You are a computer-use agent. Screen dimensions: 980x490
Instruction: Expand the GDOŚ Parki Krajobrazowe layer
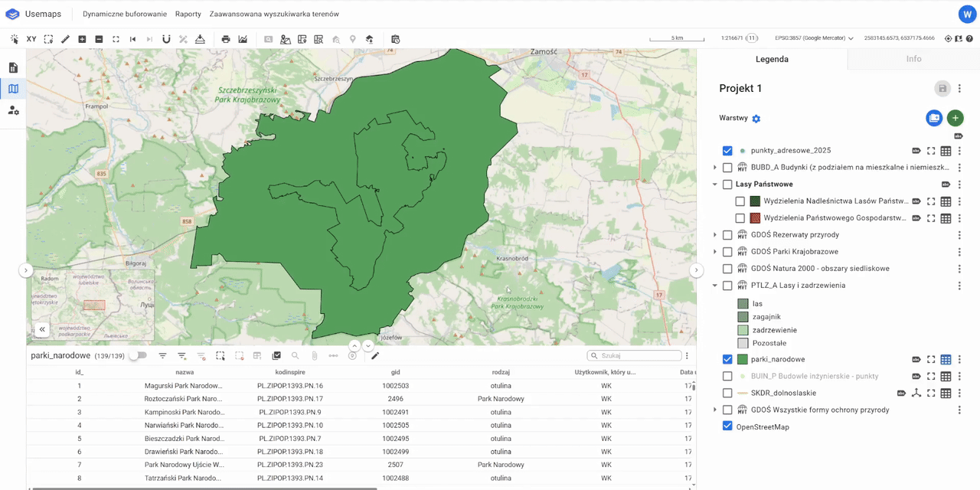[715, 252]
